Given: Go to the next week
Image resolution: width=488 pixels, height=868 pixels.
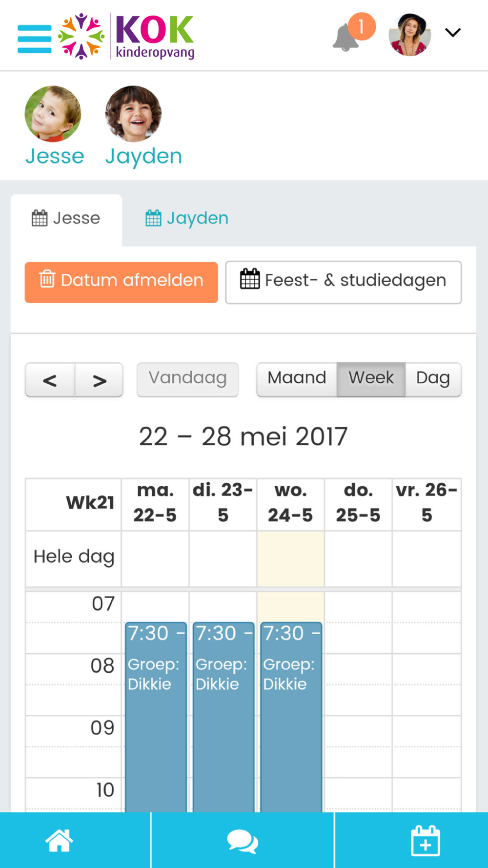Looking at the screenshot, I should point(99,380).
